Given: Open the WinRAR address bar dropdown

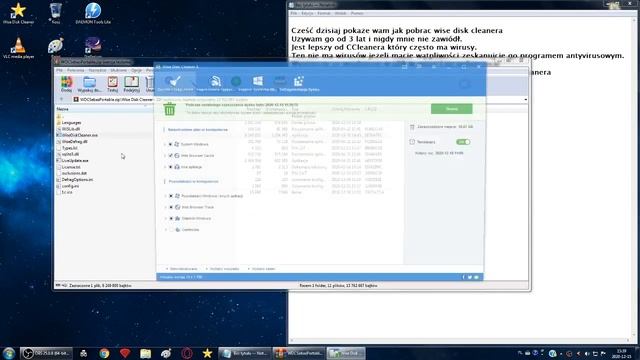Looking at the screenshot, I should tap(525, 100).
